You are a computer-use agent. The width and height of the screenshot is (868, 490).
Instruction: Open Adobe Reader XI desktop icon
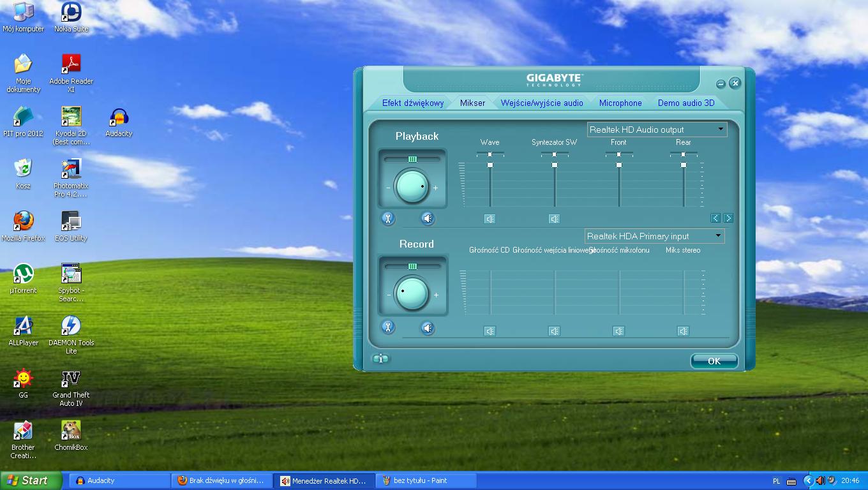tap(71, 74)
